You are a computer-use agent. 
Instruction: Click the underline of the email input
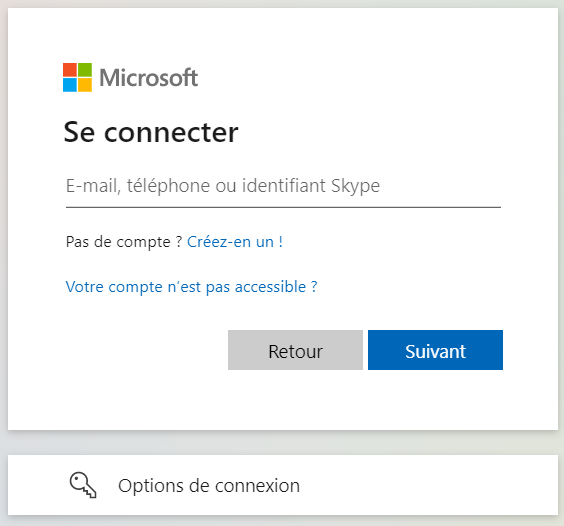[x=283, y=207]
